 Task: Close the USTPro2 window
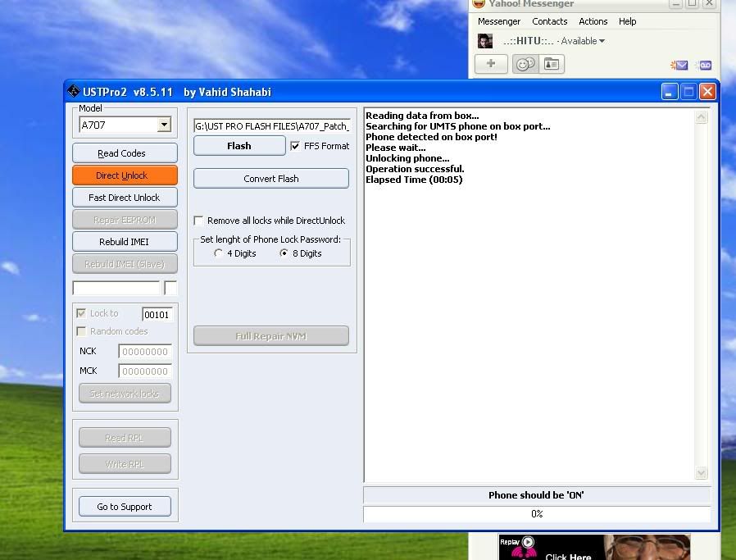(x=707, y=92)
